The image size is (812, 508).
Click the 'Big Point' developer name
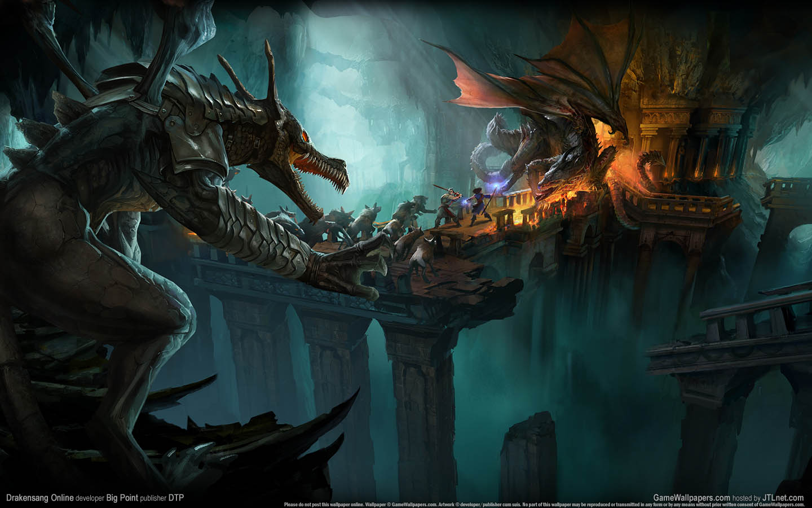122,498
